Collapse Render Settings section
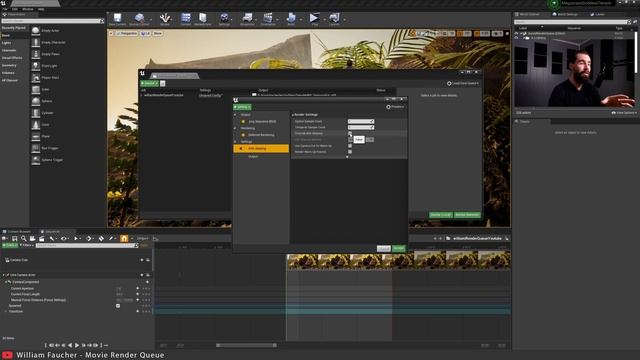This screenshot has height=360, width=640. 293,115
